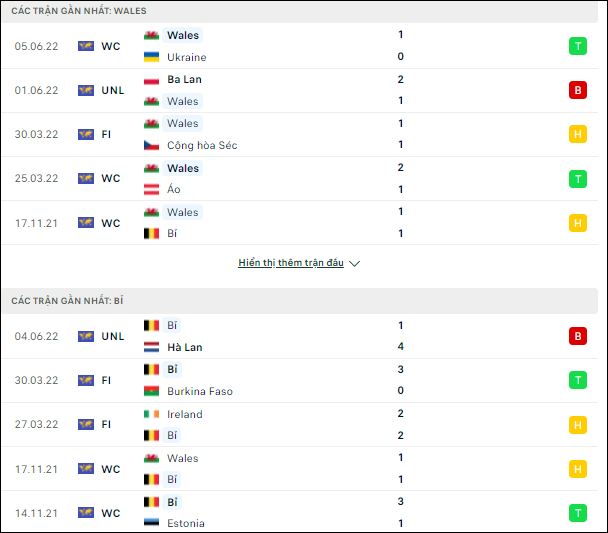This screenshot has height=533, width=608.
Task: Open the Hà Lan team link
Action: [185, 347]
